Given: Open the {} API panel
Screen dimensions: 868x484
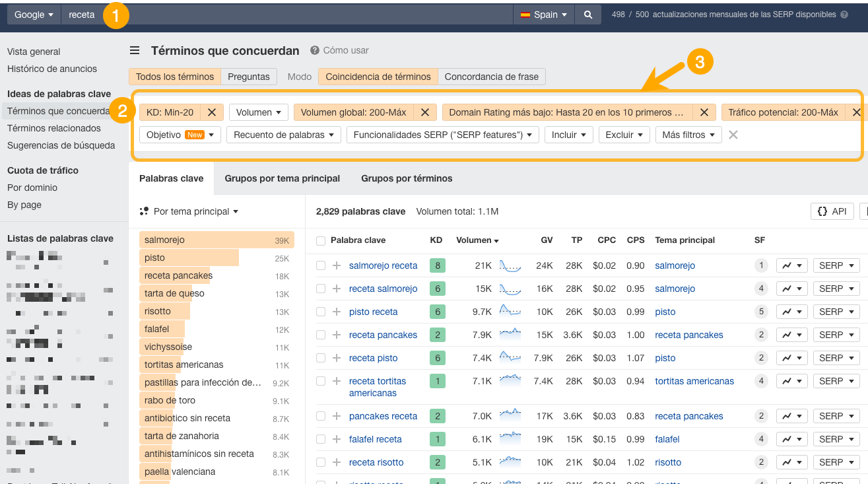Looking at the screenshot, I should click(x=832, y=211).
